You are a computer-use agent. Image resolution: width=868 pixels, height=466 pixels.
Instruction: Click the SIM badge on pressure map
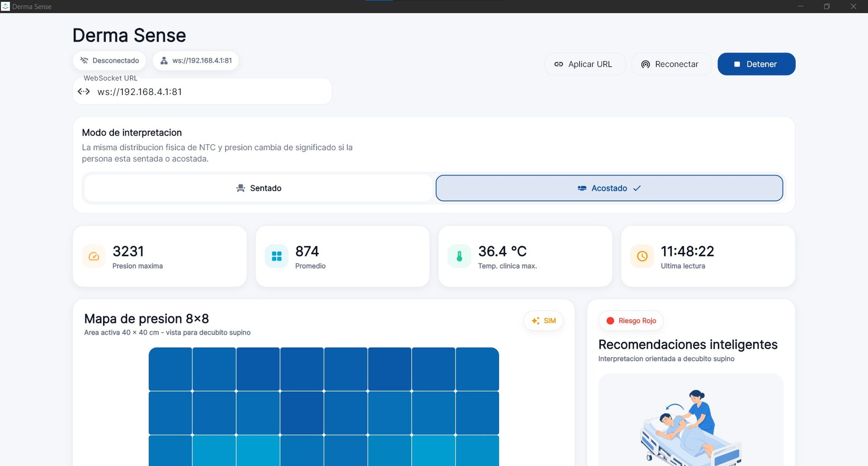[543, 321]
